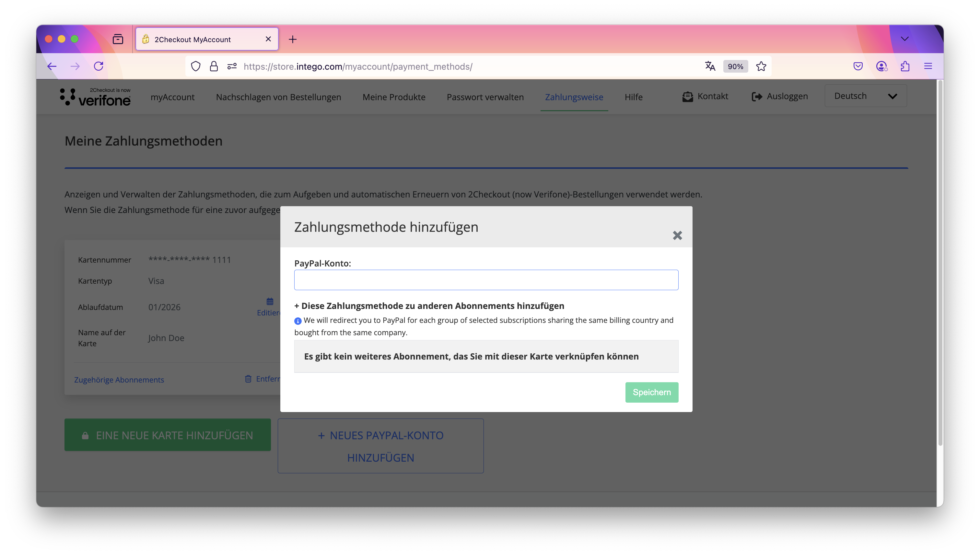Go back with browser back arrow
Screen dimensions: 980x555
52,66
